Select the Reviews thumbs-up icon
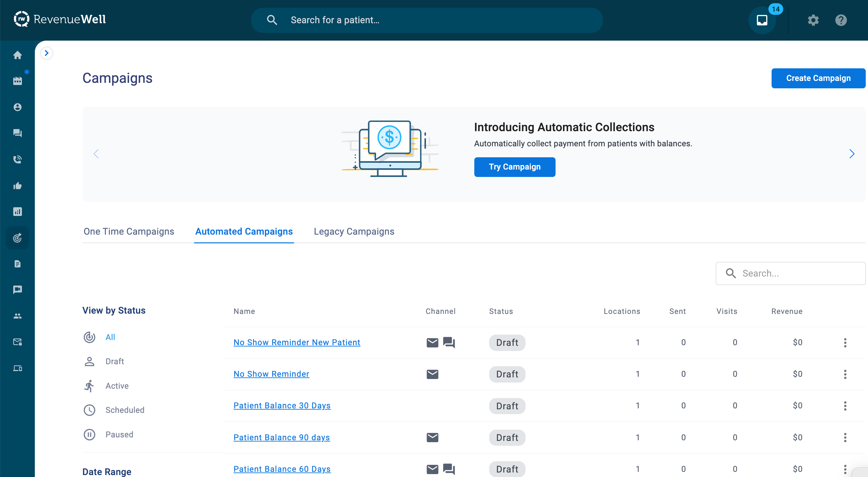The height and width of the screenshot is (477, 868). tap(17, 186)
